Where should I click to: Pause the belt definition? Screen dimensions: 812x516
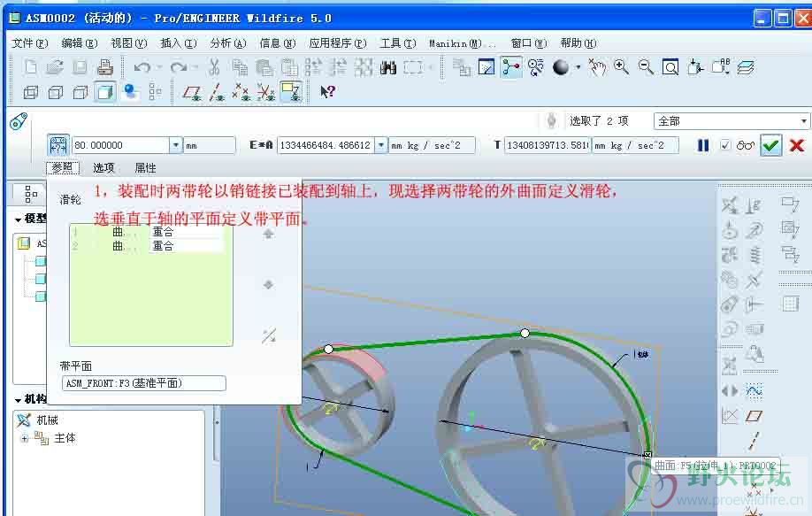[x=702, y=145]
